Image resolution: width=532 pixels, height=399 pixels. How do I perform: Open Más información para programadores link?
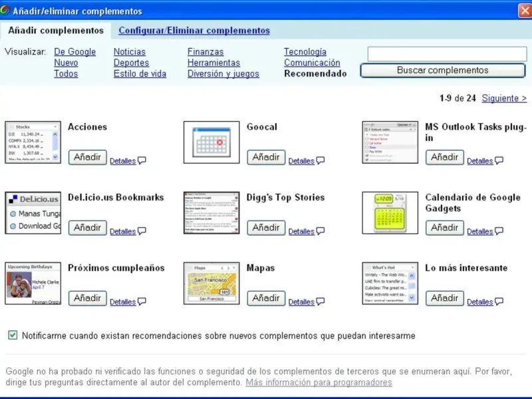pyautogui.click(x=319, y=382)
